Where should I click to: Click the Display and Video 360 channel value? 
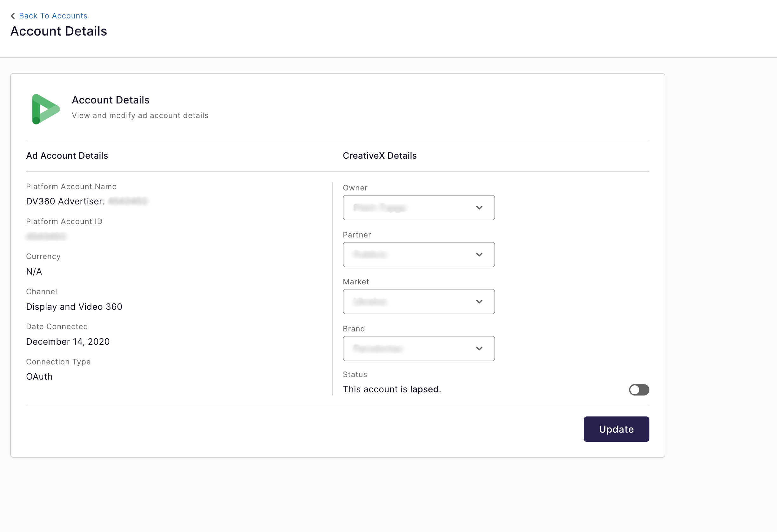(74, 307)
